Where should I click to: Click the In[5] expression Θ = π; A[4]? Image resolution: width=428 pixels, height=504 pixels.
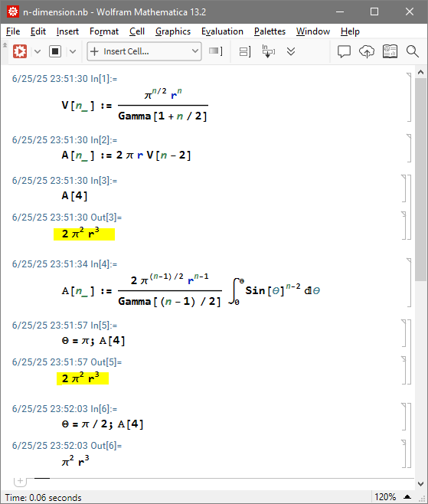(93, 341)
